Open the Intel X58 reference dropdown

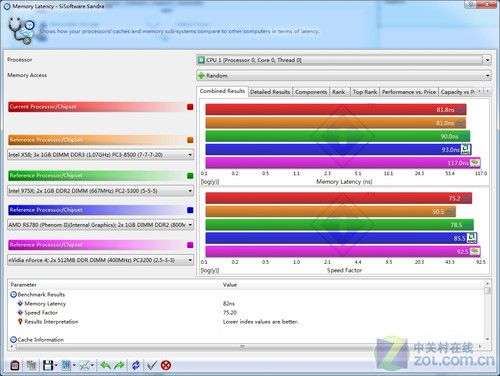100,155
